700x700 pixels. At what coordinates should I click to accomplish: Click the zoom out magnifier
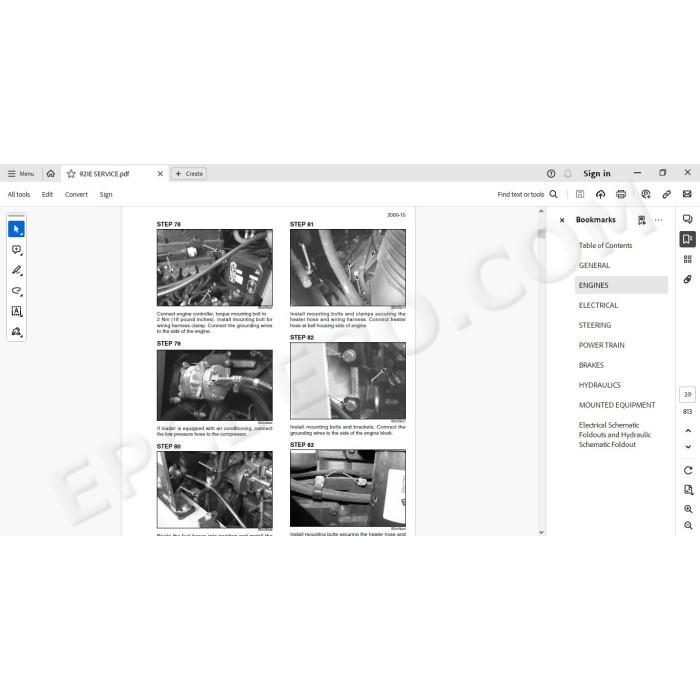coord(688,525)
